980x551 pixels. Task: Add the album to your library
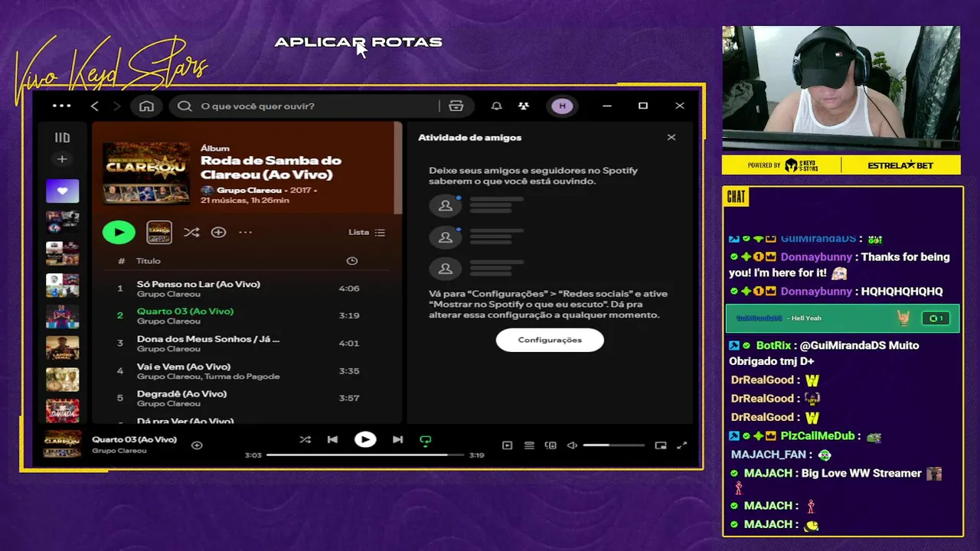click(218, 233)
